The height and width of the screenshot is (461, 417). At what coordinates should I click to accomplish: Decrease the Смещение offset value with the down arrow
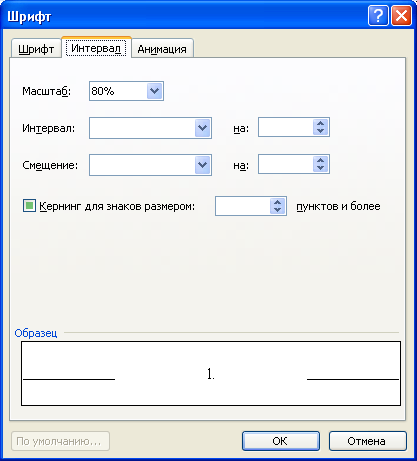pyautogui.click(x=320, y=168)
